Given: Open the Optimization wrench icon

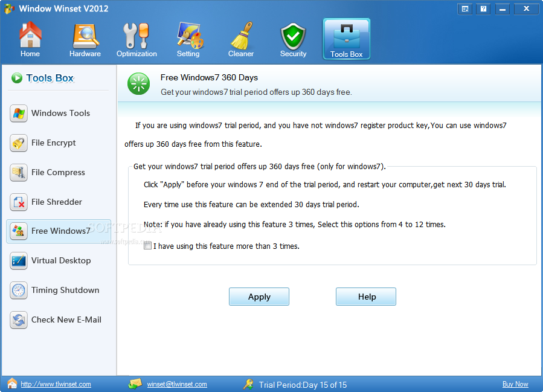Looking at the screenshot, I should click(x=136, y=36).
